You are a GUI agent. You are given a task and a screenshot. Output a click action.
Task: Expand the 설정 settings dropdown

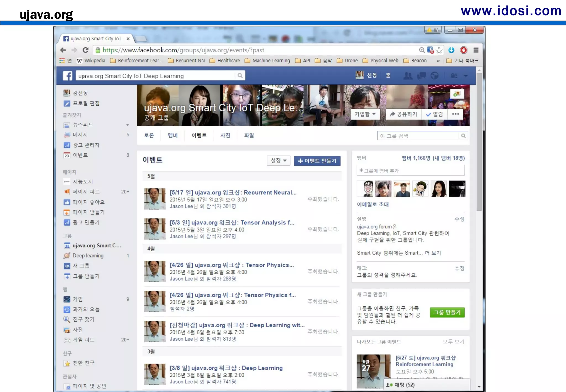[278, 161]
